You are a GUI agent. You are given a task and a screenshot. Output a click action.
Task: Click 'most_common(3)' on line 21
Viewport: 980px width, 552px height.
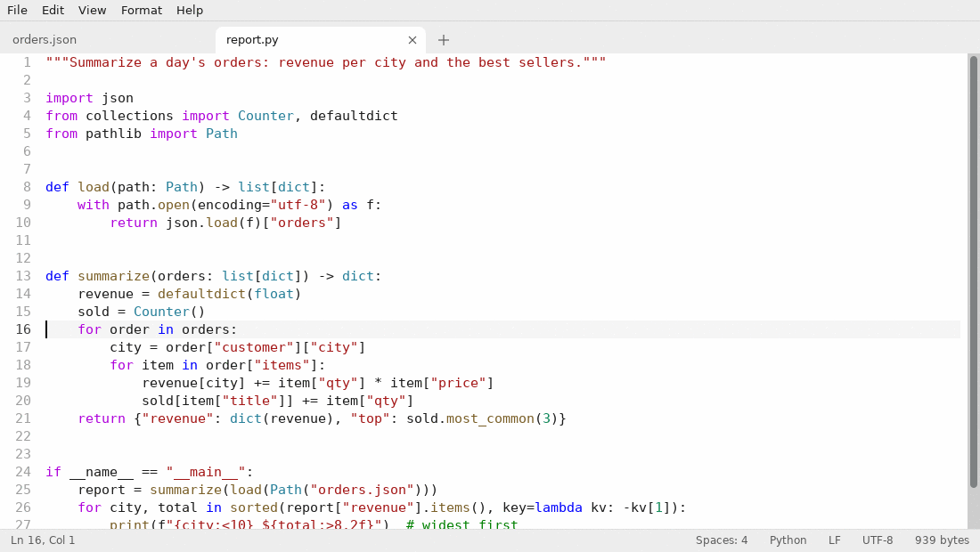502,418
